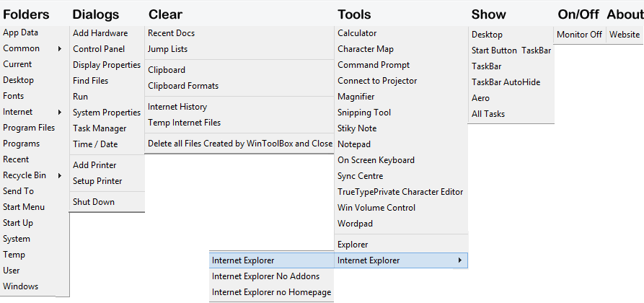Turn the Monitor Off
The height and width of the screenshot is (303, 644).
579,35
